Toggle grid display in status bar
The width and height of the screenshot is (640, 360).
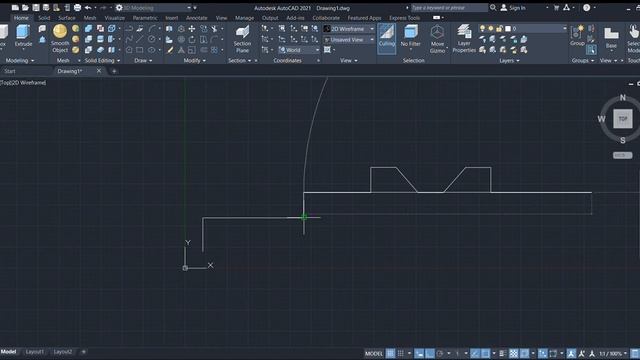(x=391, y=353)
